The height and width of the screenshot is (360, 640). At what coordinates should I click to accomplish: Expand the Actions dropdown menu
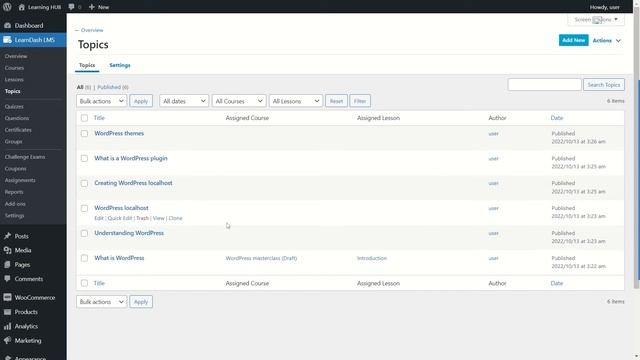pos(607,40)
